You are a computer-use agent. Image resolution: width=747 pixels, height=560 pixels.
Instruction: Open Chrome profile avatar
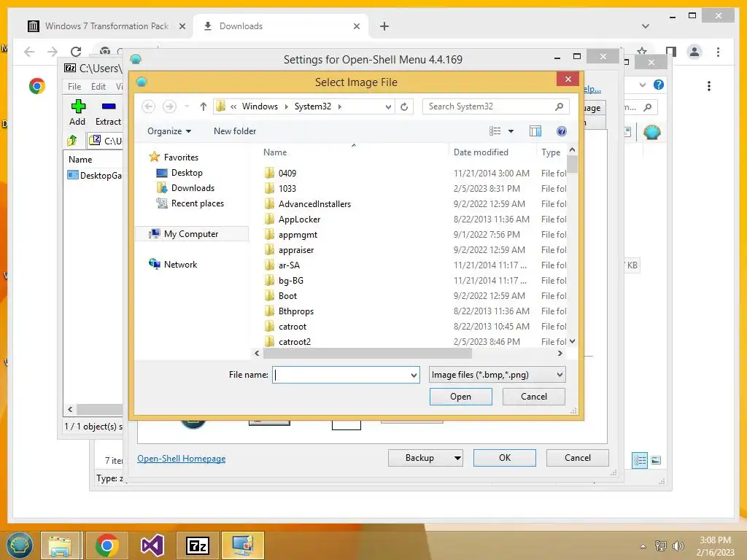[x=694, y=52]
